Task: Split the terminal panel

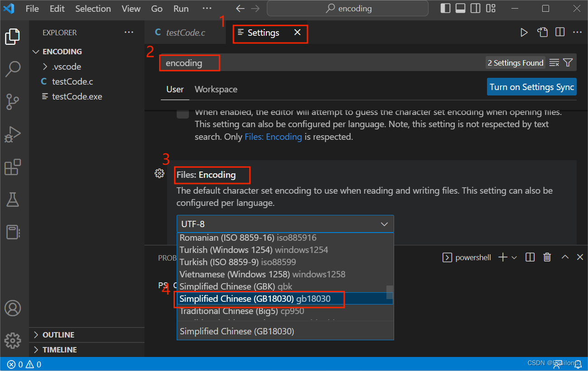Action: 530,257
